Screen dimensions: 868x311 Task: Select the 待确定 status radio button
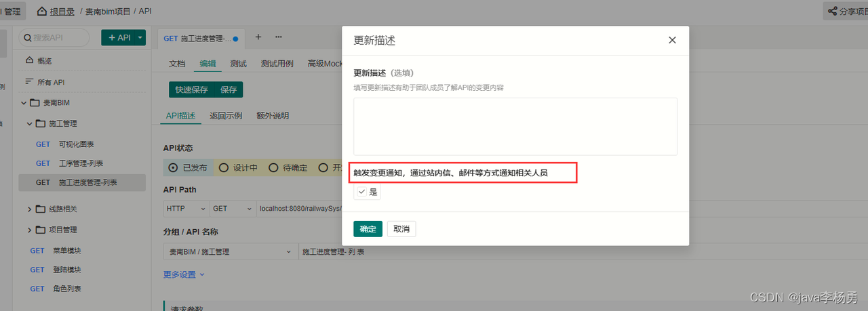pyautogui.click(x=273, y=167)
